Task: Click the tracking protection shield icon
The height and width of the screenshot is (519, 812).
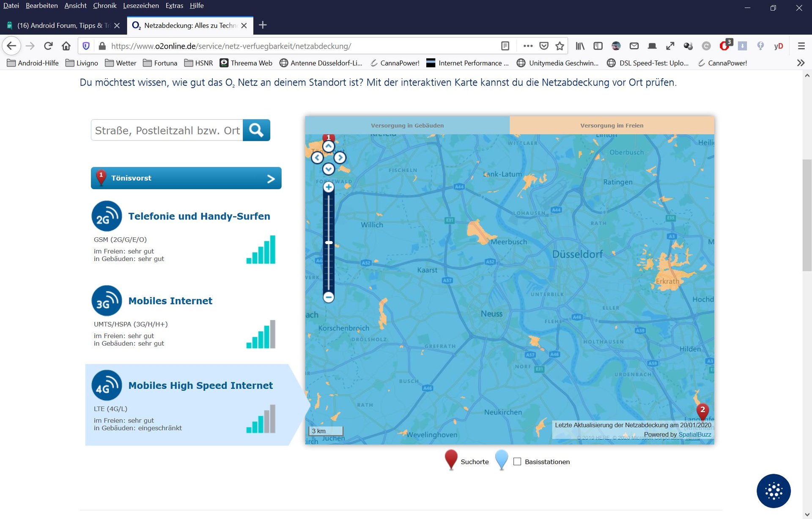Action: [86, 46]
